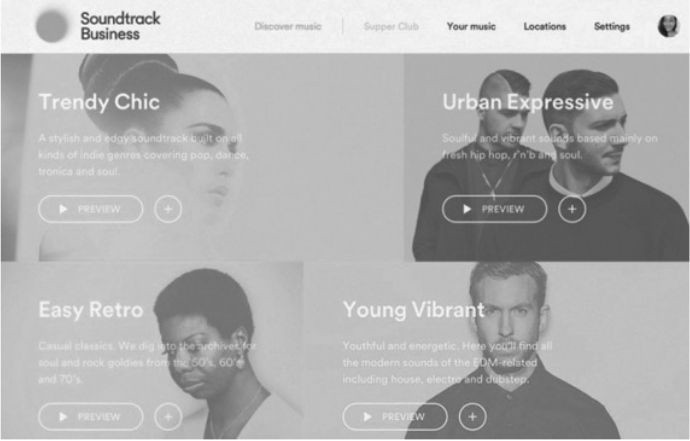Add Young Vibrant with plus icon

[472, 416]
